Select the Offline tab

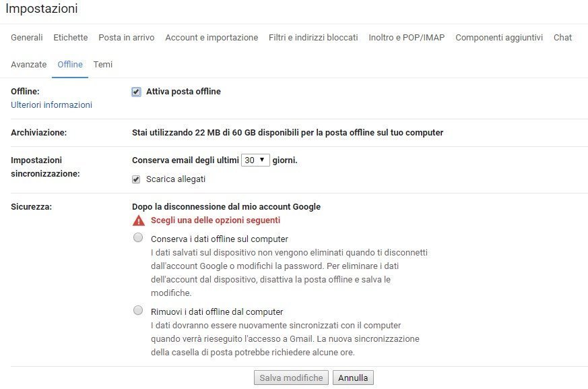click(x=70, y=65)
